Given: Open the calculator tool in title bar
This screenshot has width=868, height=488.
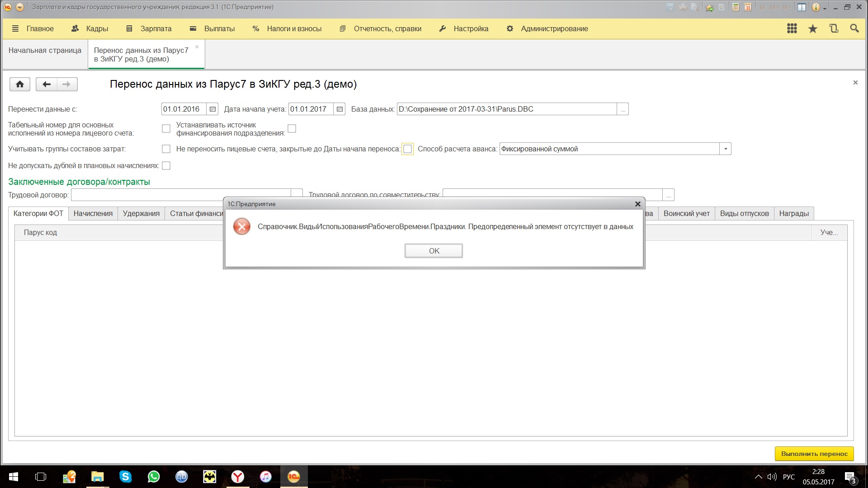Looking at the screenshot, I should [736, 7].
